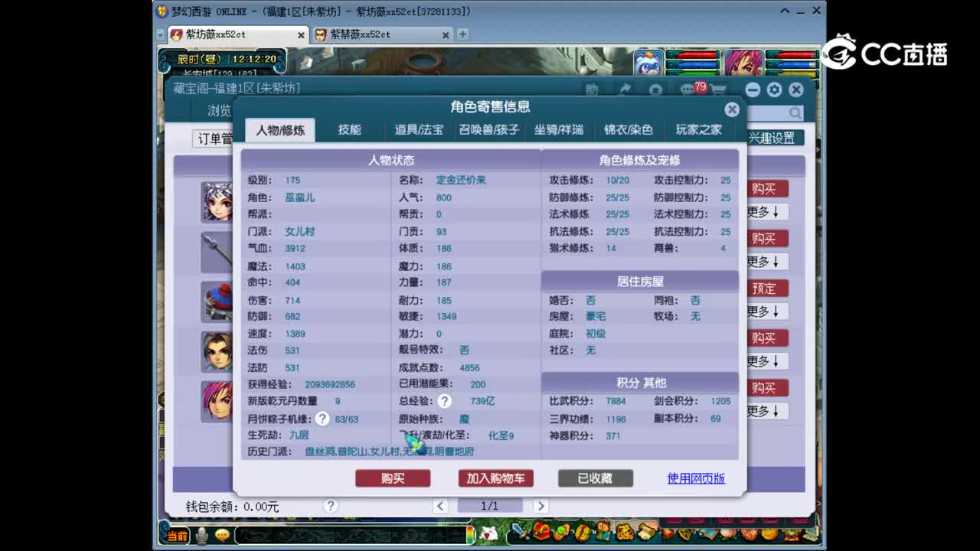Click the white bear icon on bottom bar
Viewport: 980px width, 551px height.
488,533
